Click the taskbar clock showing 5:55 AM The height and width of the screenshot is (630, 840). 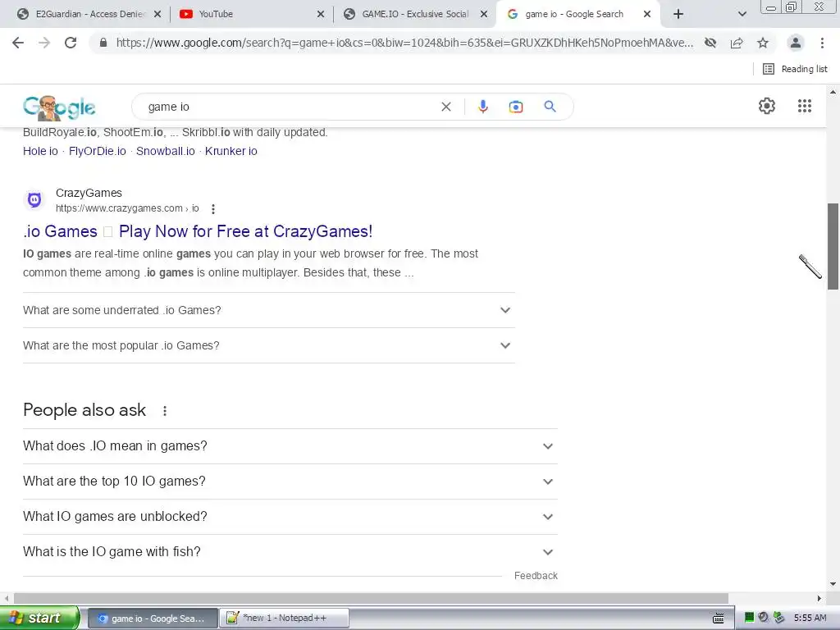810,618
